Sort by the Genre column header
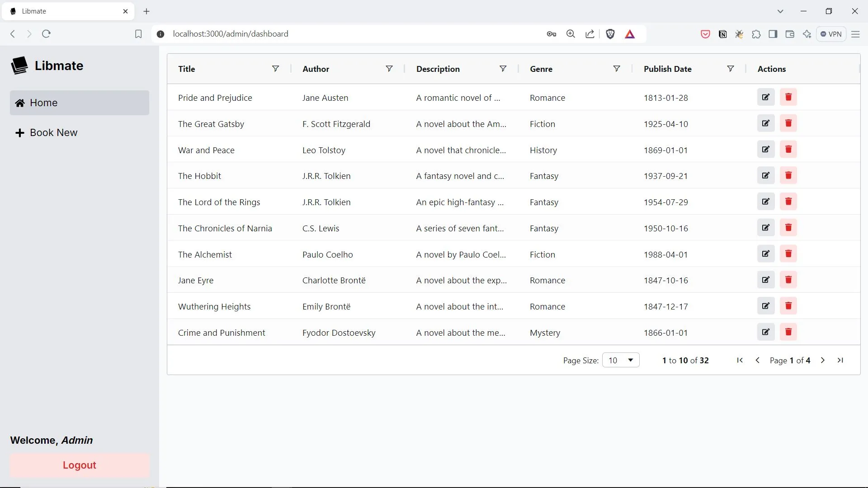 [x=541, y=69]
